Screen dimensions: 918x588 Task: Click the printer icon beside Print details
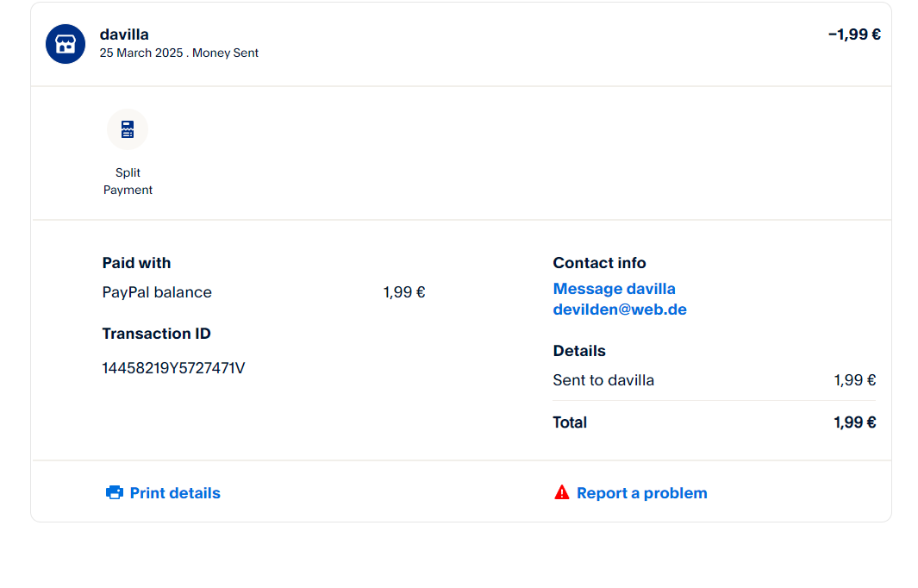[115, 493]
